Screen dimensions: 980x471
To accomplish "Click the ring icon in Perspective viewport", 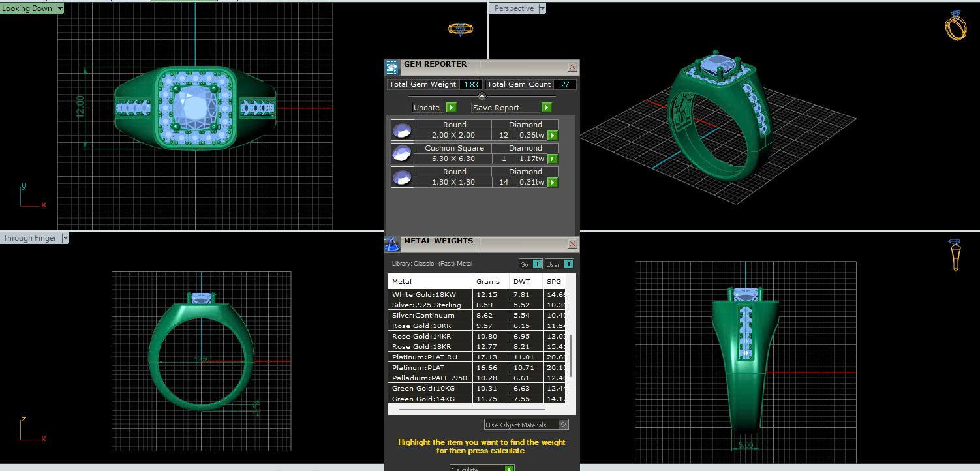I will [955, 27].
